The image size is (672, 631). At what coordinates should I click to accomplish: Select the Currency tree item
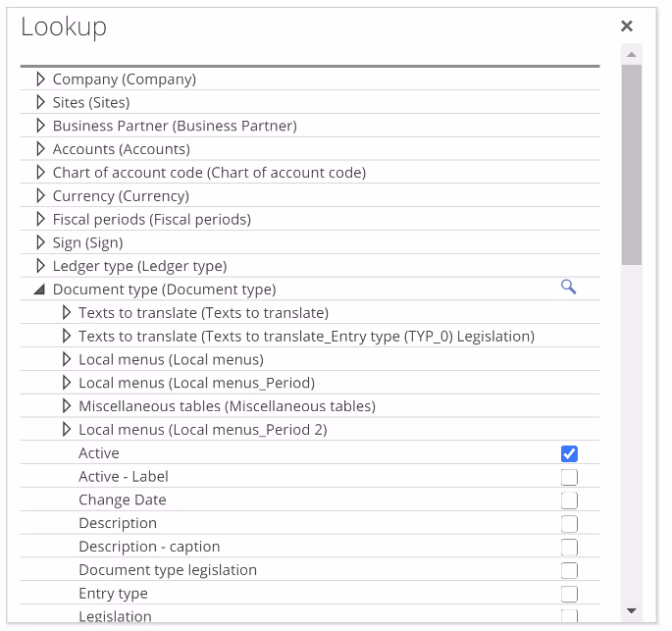click(121, 196)
